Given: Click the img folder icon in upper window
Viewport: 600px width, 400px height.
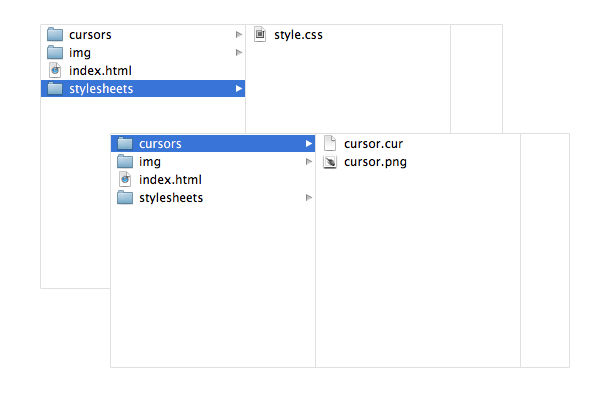Looking at the screenshot, I should pyautogui.click(x=55, y=52).
